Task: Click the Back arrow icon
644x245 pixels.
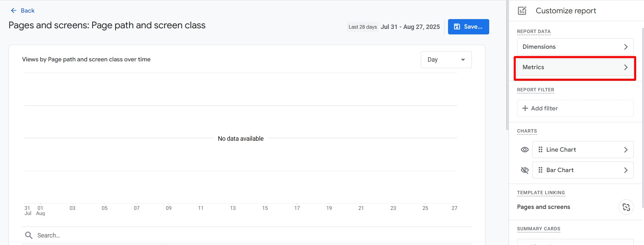Action: coord(14,11)
